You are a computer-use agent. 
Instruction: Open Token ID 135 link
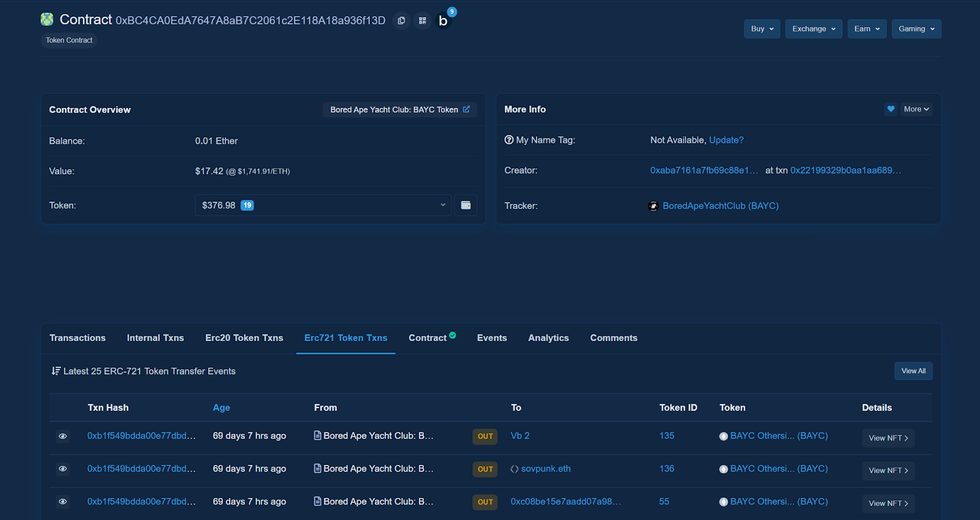pos(666,436)
